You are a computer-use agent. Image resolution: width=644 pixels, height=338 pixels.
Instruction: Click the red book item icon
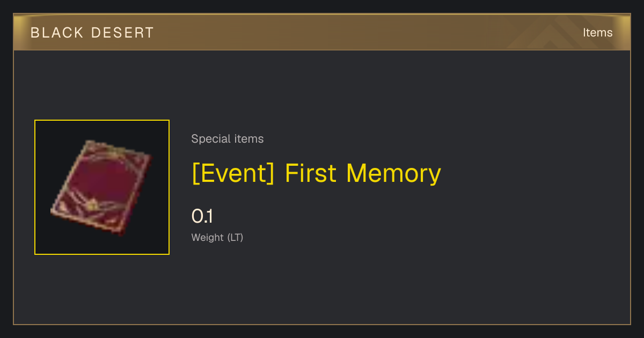point(101,188)
